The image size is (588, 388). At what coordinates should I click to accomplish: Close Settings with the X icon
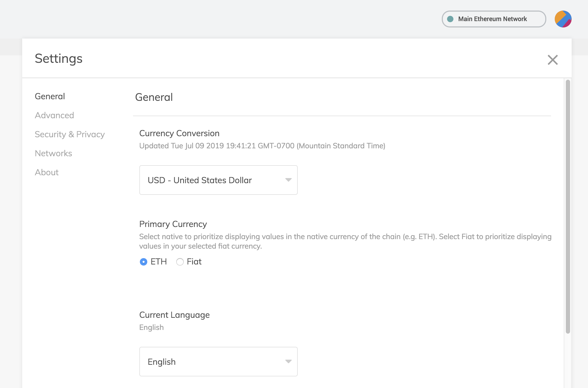pos(552,60)
